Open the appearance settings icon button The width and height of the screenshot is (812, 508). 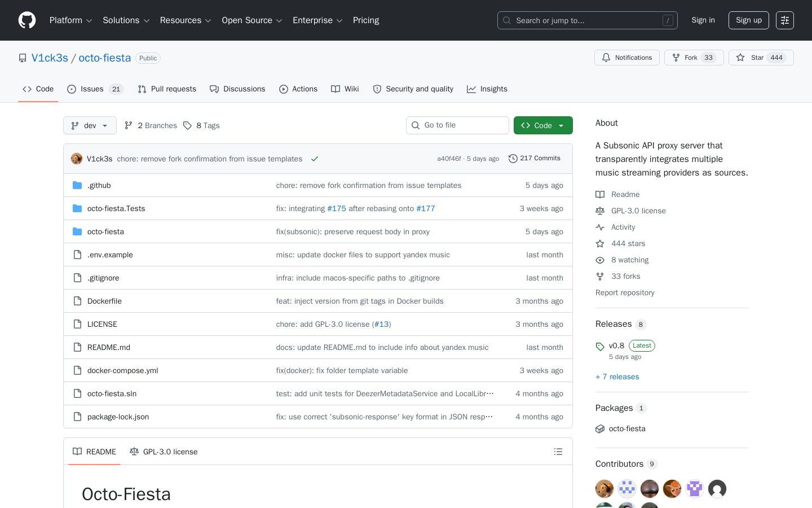(785, 20)
